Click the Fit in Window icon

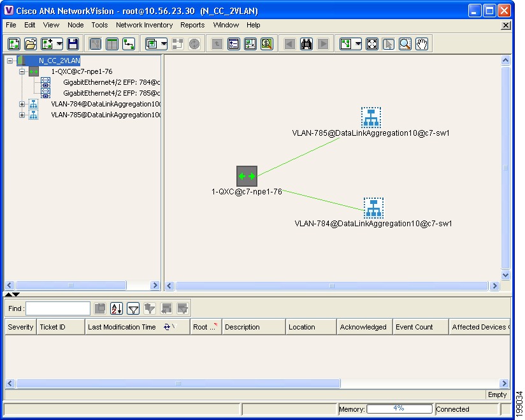tap(372, 44)
